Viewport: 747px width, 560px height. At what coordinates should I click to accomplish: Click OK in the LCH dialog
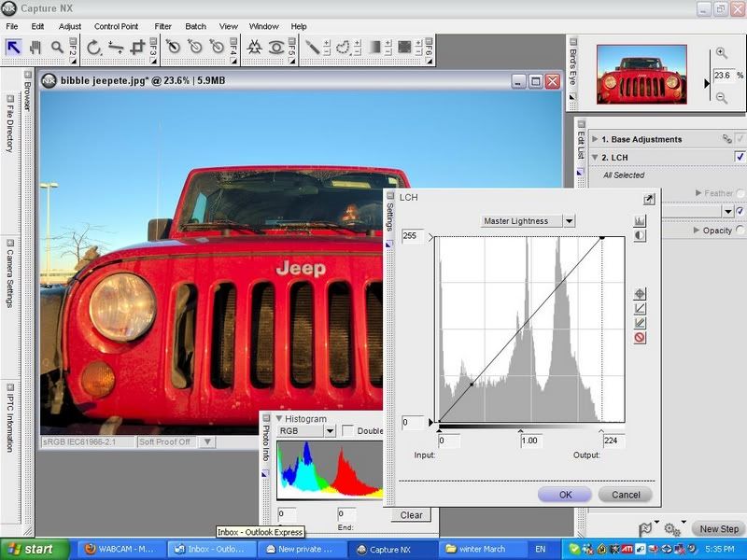click(565, 495)
